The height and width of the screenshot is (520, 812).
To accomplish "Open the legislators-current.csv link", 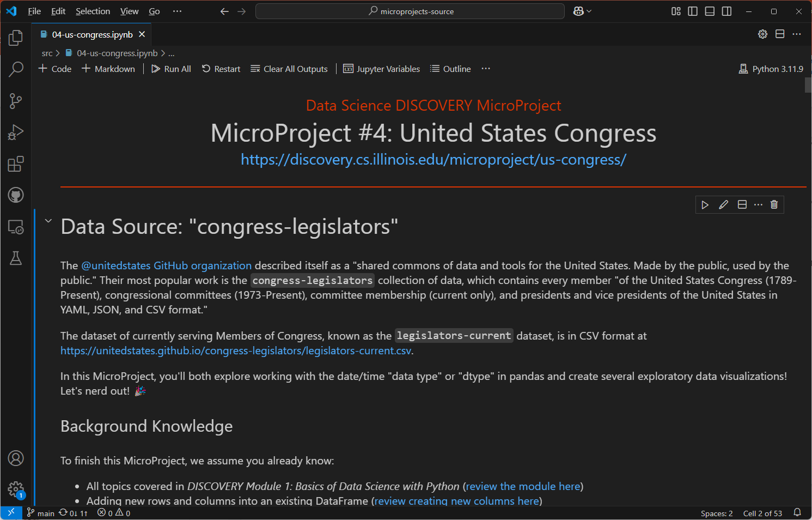I will tap(235, 350).
